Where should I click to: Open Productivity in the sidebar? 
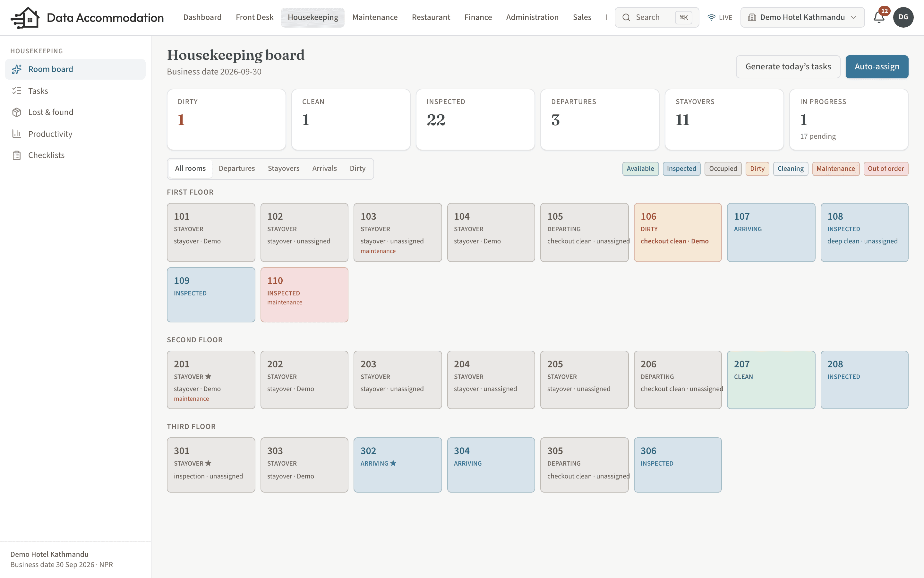(x=75, y=134)
